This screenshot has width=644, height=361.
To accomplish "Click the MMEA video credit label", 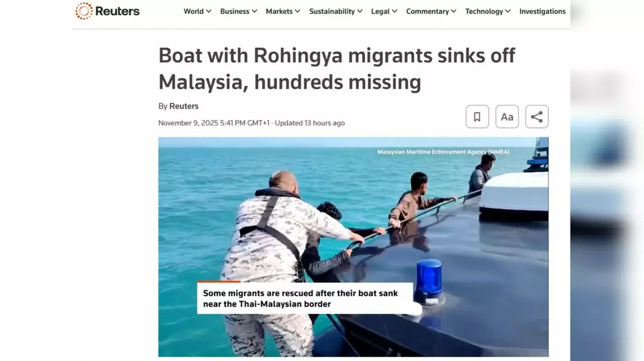I will pyautogui.click(x=443, y=152).
